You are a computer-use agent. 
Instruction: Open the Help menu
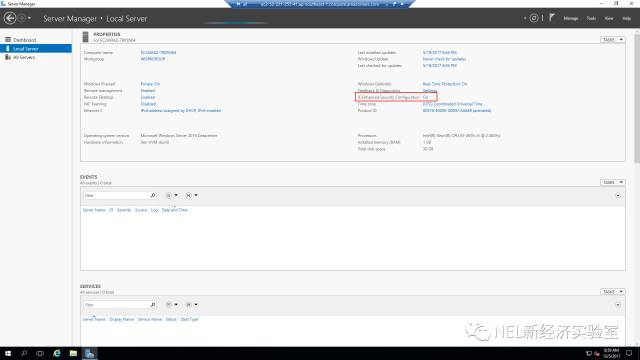pyautogui.click(x=626, y=18)
